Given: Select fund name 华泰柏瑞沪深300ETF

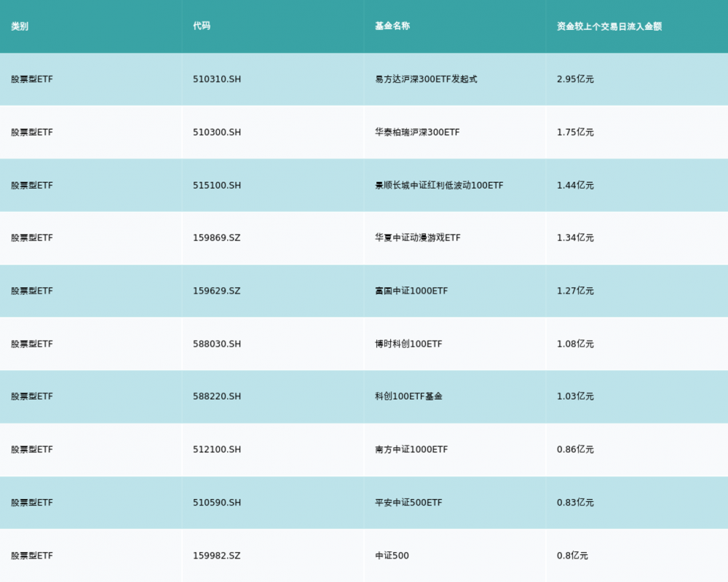Looking at the screenshot, I should pyautogui.click(x=417, y=132).
